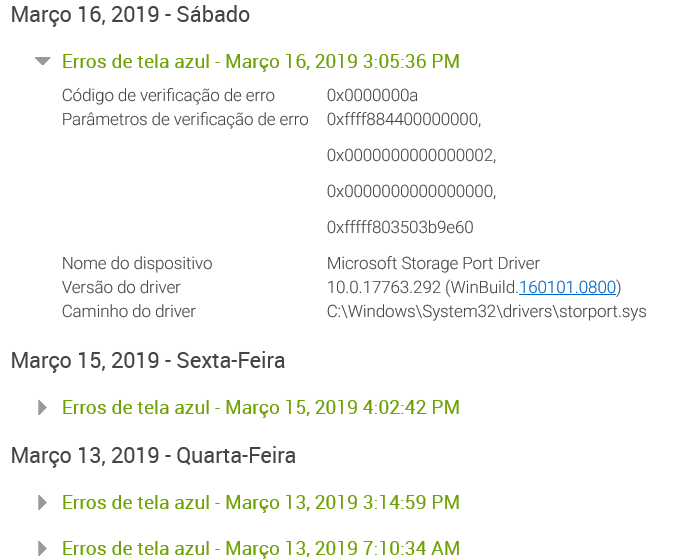Screen dimensions: 690x560
Task: Select the Março 16, 2019 - Sábado heading
Action: (130, 15)
